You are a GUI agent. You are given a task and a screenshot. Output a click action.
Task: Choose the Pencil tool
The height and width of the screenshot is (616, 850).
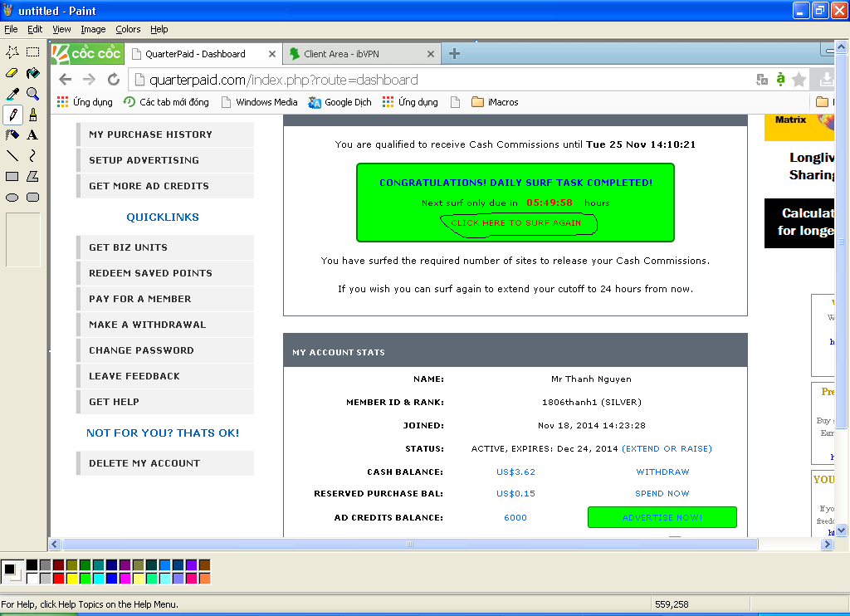12,115
